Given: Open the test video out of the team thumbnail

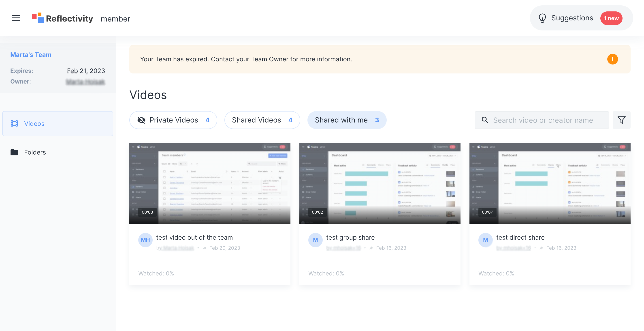Looking at the screenshot, I should click(210, 183).
